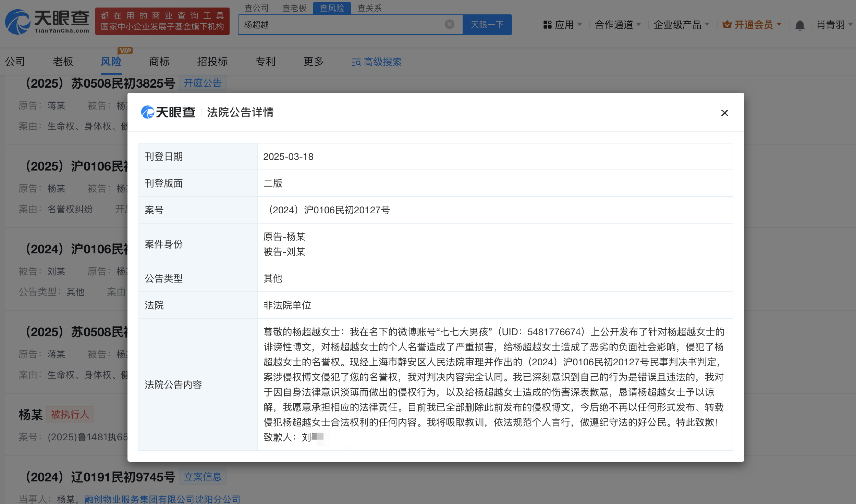Switch to the 查老板 search tab
Screen dimensions: 856x504
[x=294, y=8]
